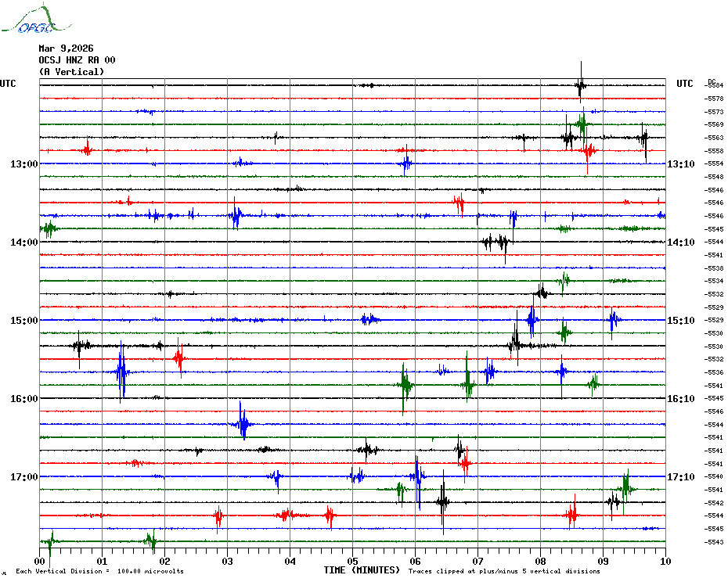Click the 15:00 hour label on left
Image resolution: width=728 pixels, height=582 pixels.
pos(23,321)
